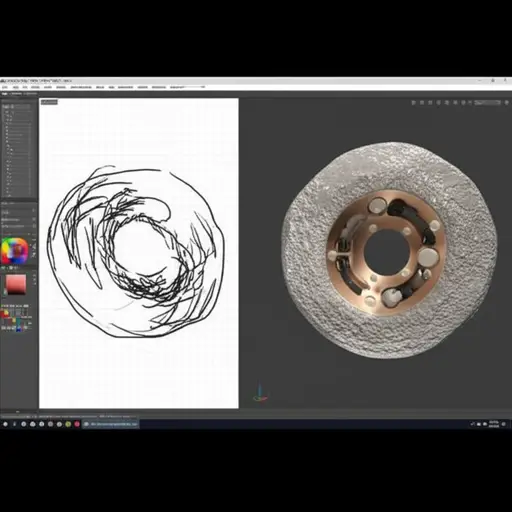
Task: Click the brake disc model in 3D viewport
Action: pyautogui.click(x=389, y=250)
